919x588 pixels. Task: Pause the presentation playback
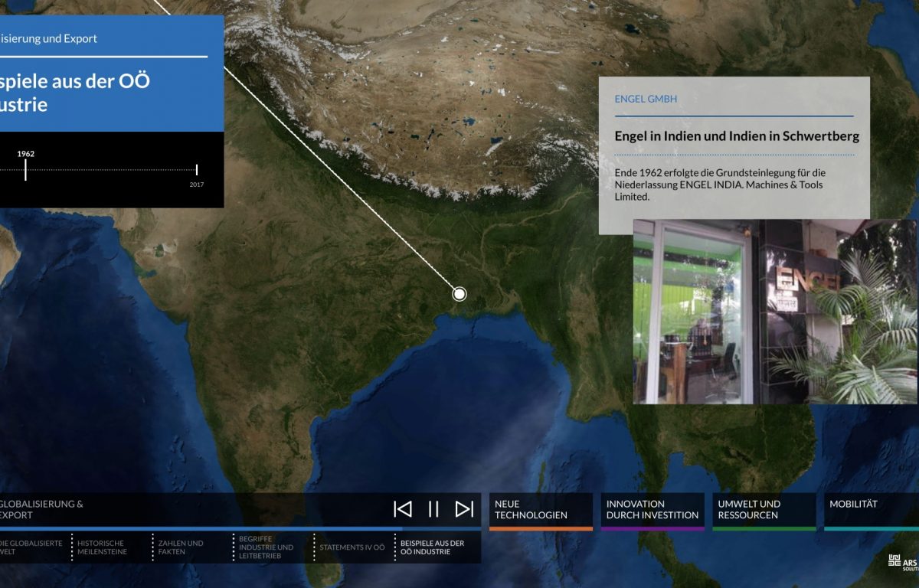(x=433, y=509)
